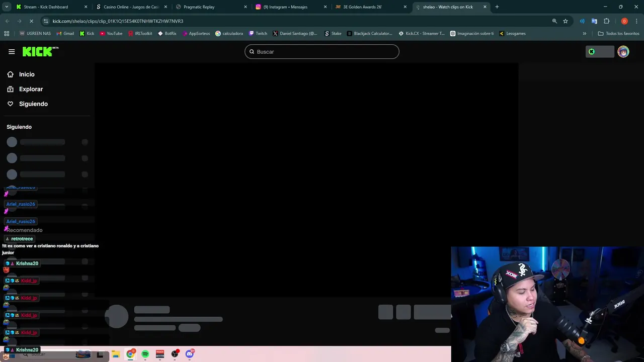Open Discord from taskbar
The width and height of the screenshot is (644, 362).
[x=190, y=354]
